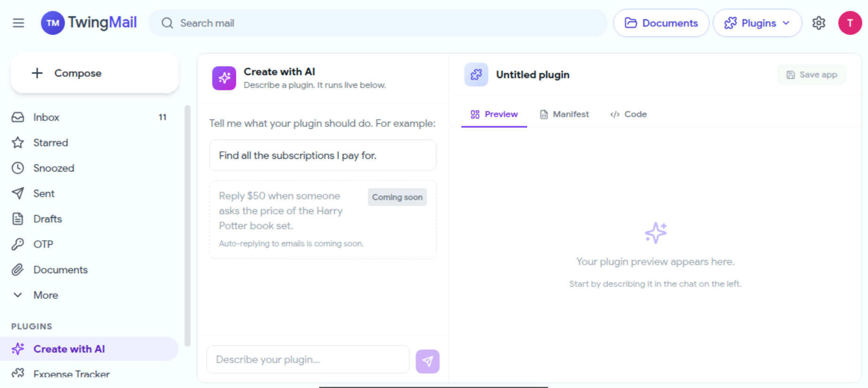Open the Snoozed folder
Viewport: 868px width, 388px height.
[x=89, y=168]
